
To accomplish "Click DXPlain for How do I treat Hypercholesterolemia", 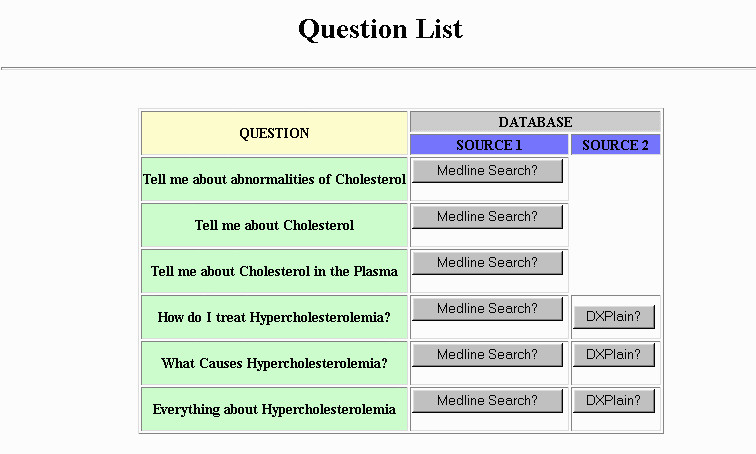I will (614, 318).
